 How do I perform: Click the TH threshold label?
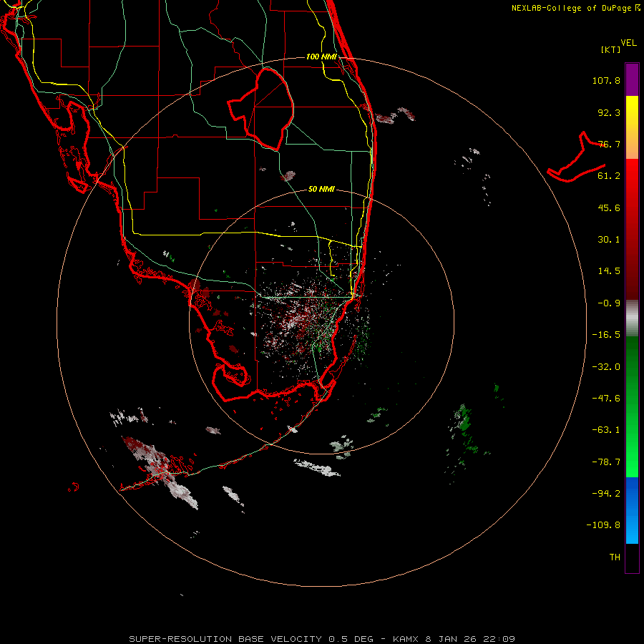(615, 557)
